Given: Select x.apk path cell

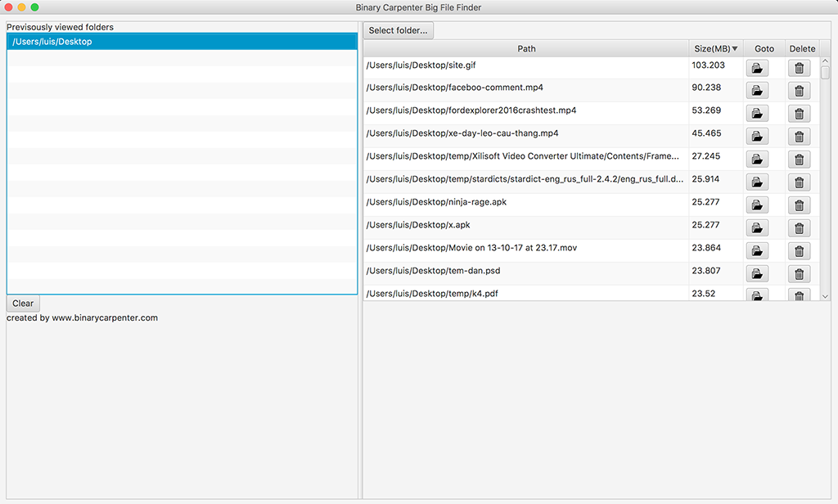Looking at the screenshot, I should point(526,228).
